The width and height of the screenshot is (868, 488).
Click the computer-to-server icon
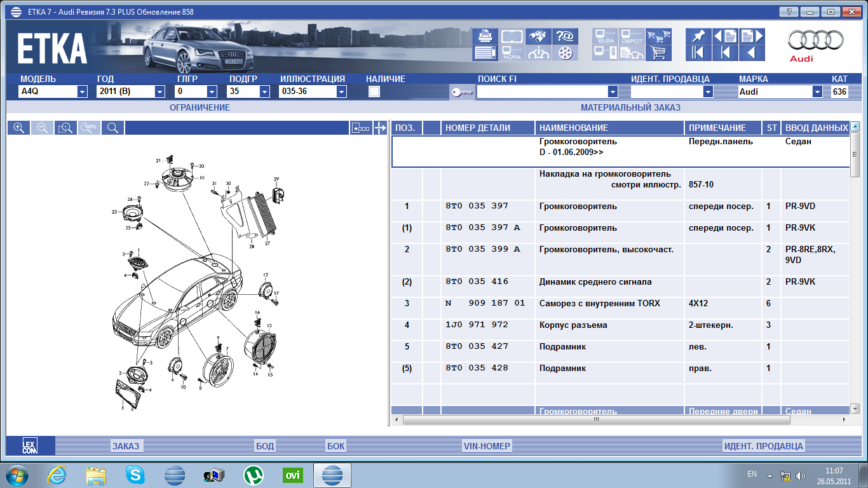point(606,53)
